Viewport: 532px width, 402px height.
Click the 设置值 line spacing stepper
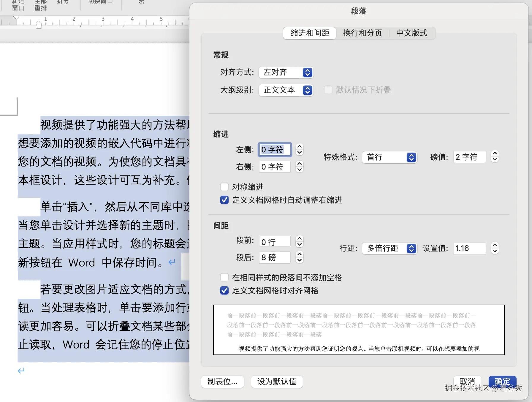coord(495,248)
